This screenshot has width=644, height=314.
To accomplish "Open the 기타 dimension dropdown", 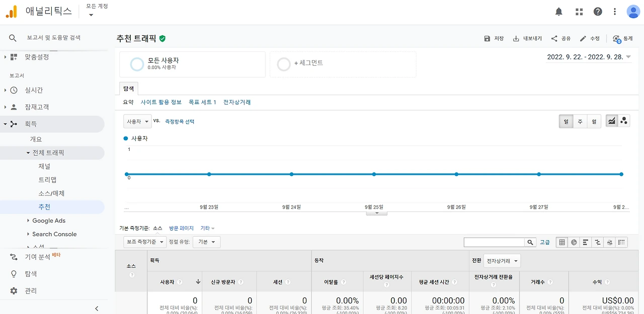I will [x=207, y=228].
